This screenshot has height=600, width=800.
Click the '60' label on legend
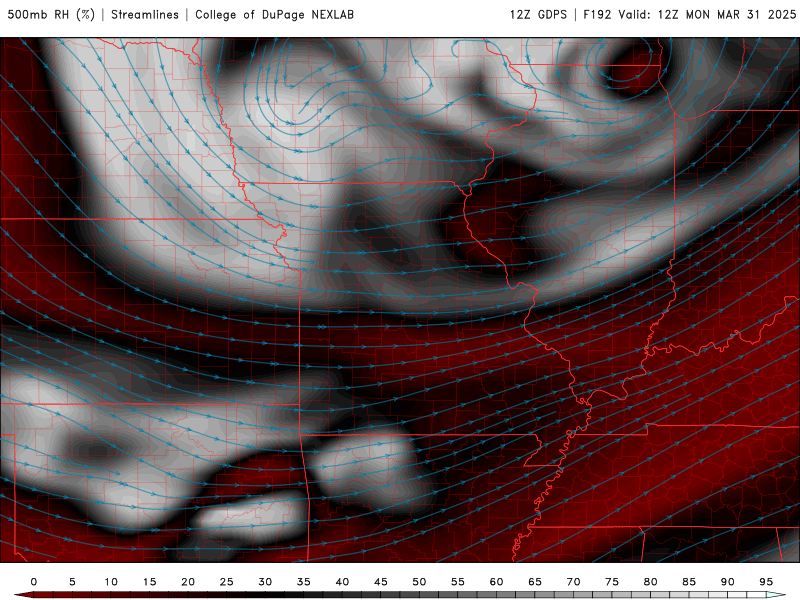tap(496, 582)
